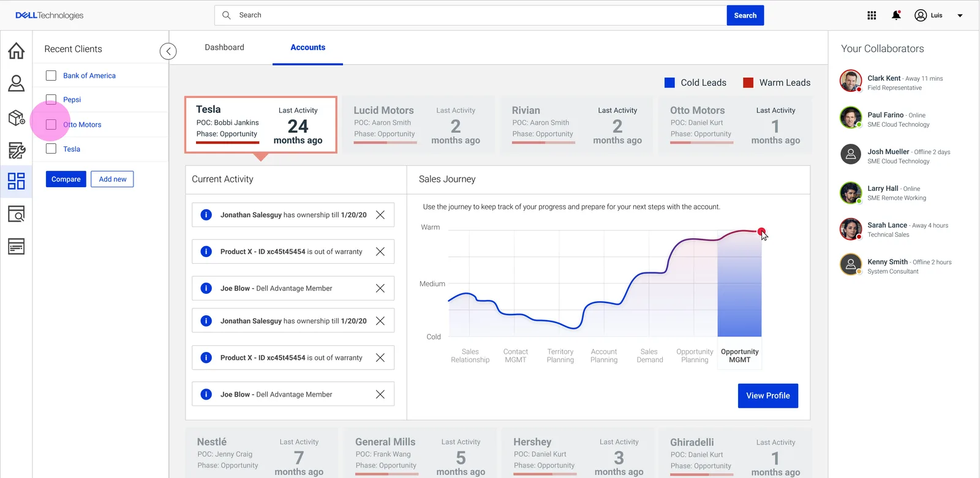Viewport: 980px width, 478px height.
Task: Select the Otto Motors checkbox in Recent Clients
Action: tap(51, 124)
